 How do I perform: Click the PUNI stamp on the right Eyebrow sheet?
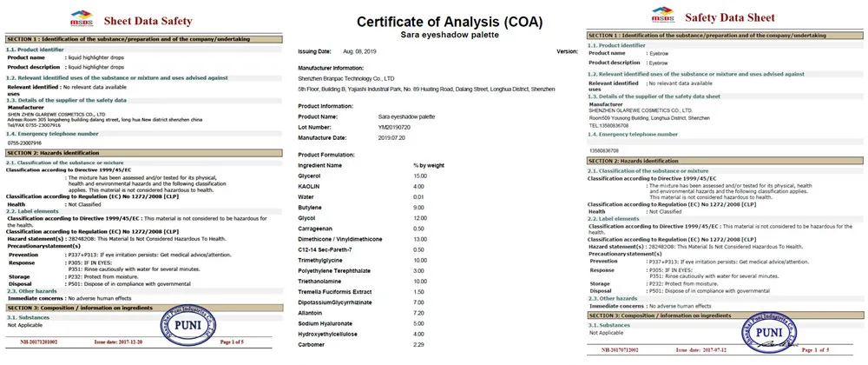pyautogui.click(x=769, y=333)
